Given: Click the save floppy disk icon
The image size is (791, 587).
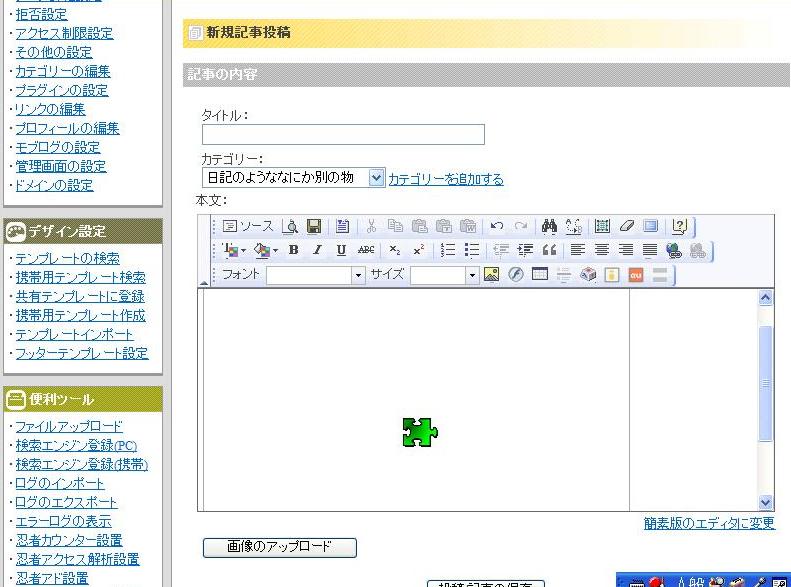Looking at the screenshot, I should pyautogui.click(x=314, y=226).
